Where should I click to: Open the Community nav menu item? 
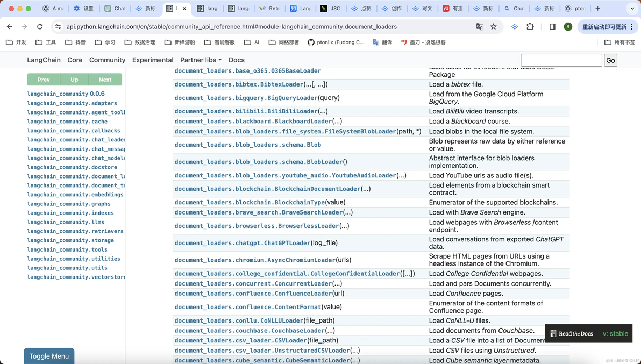(107, 60)
